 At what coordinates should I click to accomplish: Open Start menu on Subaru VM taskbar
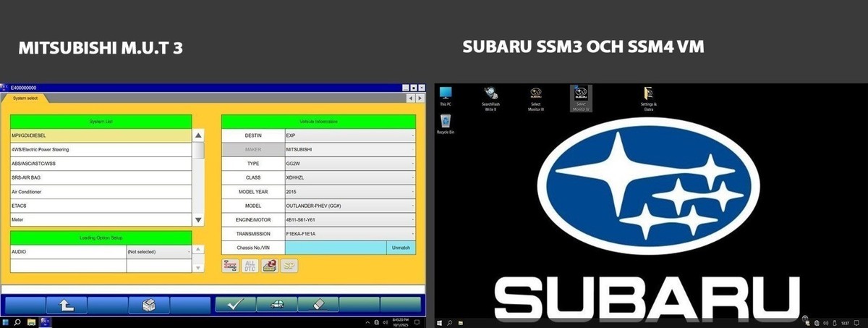pos(440,323)
